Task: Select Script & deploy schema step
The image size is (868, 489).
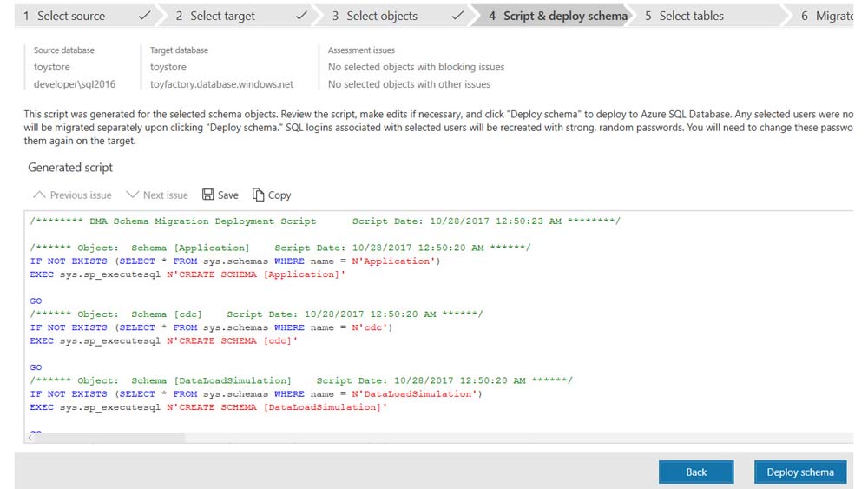Action: tap(556, 16)
